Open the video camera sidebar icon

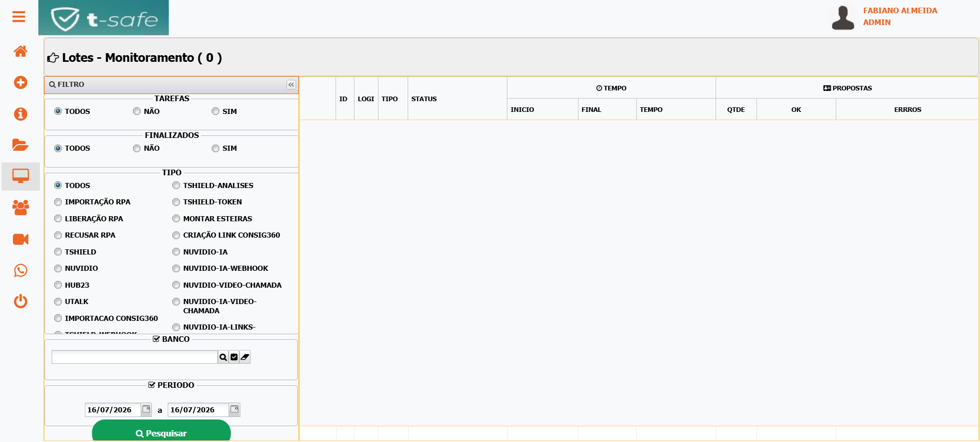[20, 239]
